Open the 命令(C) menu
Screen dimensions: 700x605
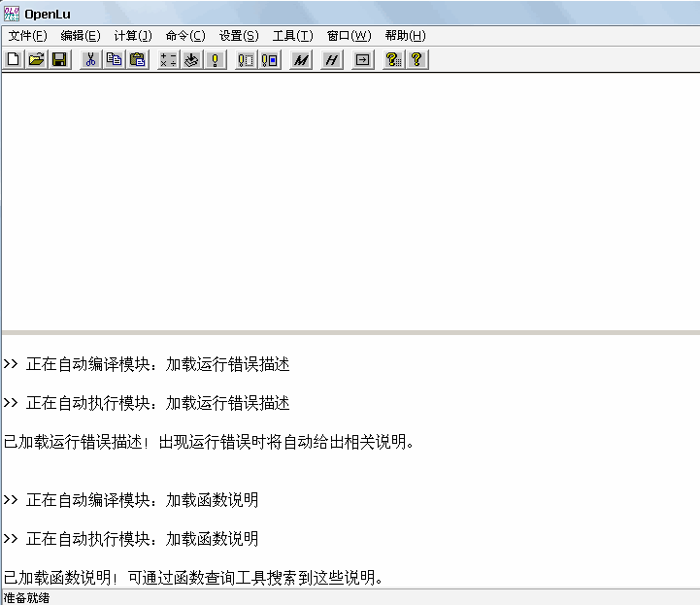[185, 36]
